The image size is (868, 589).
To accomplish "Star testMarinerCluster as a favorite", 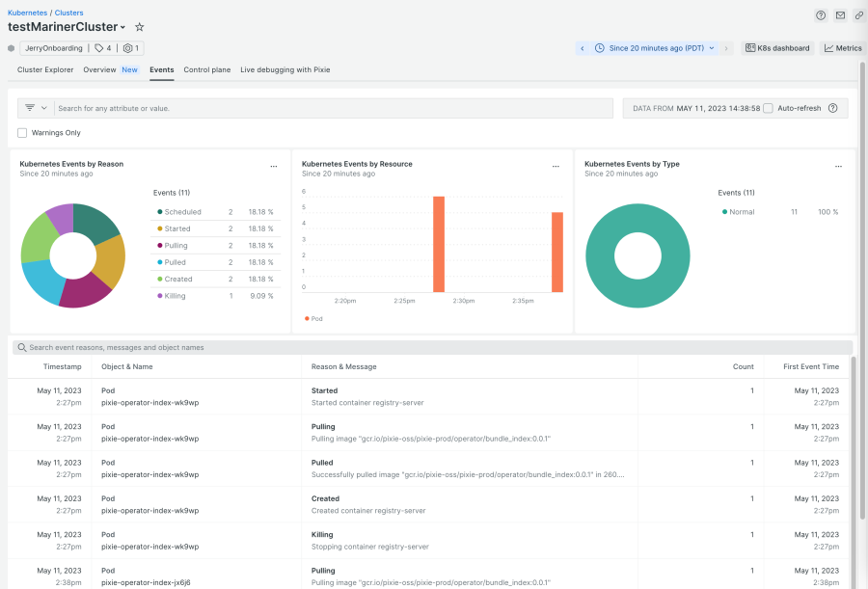I will point(139,27).
